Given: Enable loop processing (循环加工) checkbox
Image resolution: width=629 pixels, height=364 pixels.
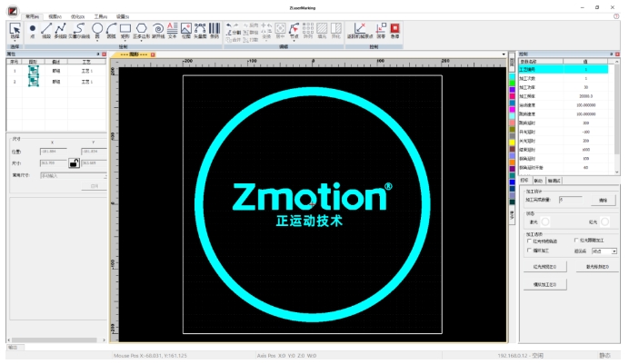Looking at the screenshot, I should point(530,251).
